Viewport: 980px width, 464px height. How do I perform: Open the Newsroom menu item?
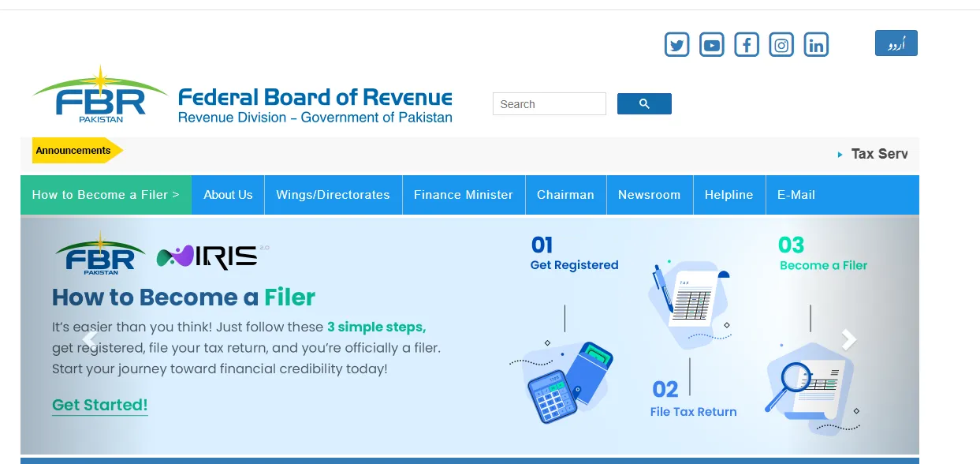649,195
